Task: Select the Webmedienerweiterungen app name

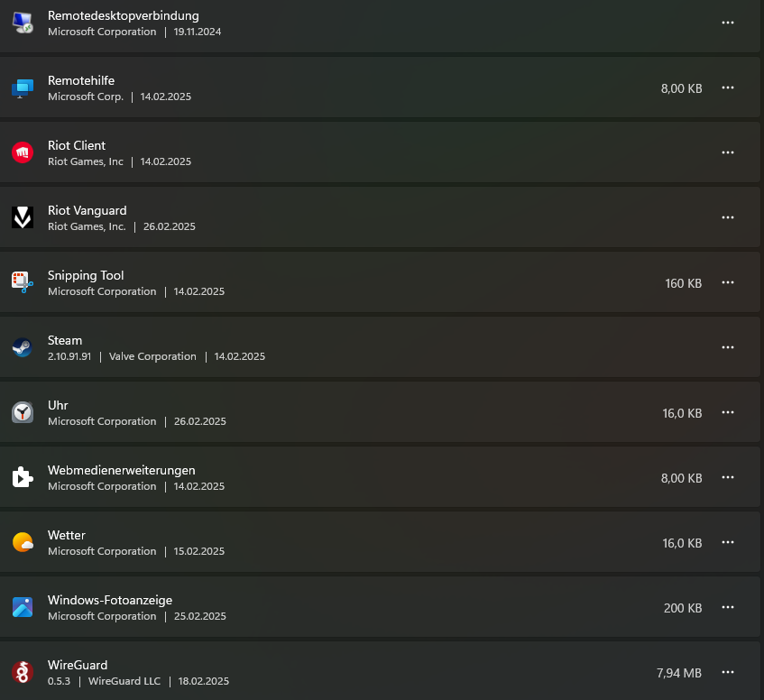Action: (x=122, y=471)
